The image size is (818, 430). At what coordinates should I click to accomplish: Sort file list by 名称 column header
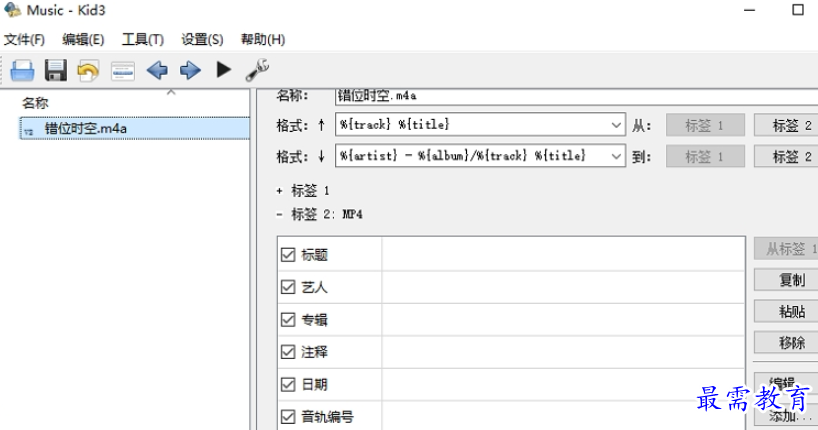pos(35,103)
